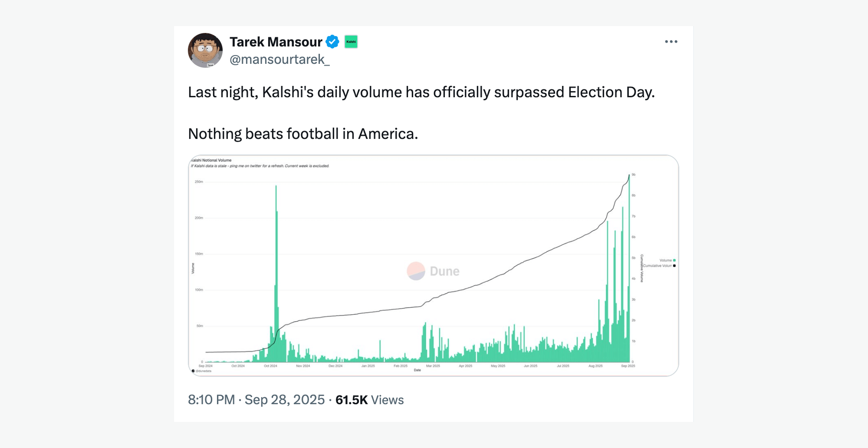The width and height of the screenshot is (868, 448).
Task: Click the Sep 2024 x-axis label
Action: [205, 366]
